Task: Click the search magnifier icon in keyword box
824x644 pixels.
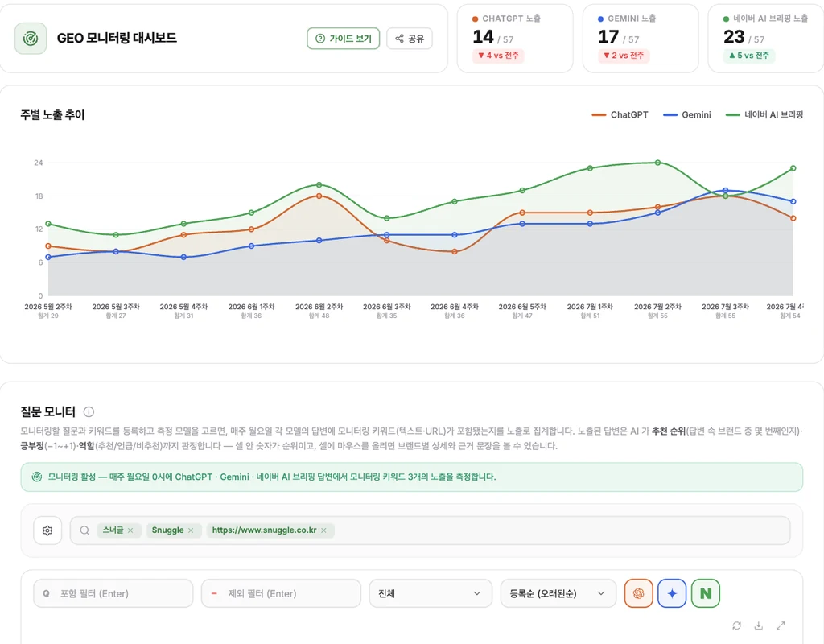Action: pyautogui.click(x=84, y=530)
